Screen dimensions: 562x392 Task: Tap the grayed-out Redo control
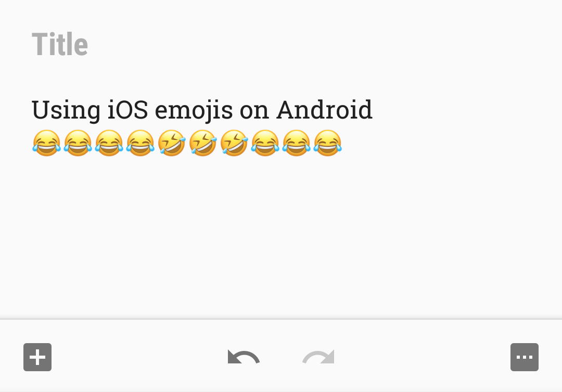point(318,357)
